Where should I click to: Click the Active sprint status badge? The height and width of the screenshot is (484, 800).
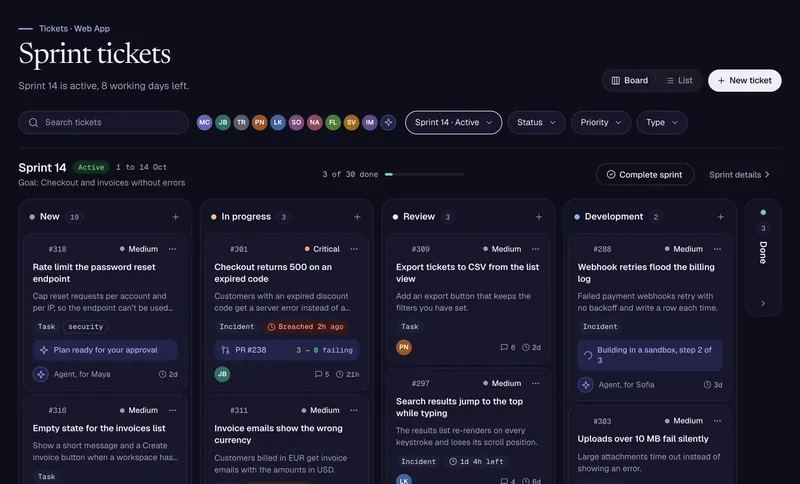click(x=91, y=167)
